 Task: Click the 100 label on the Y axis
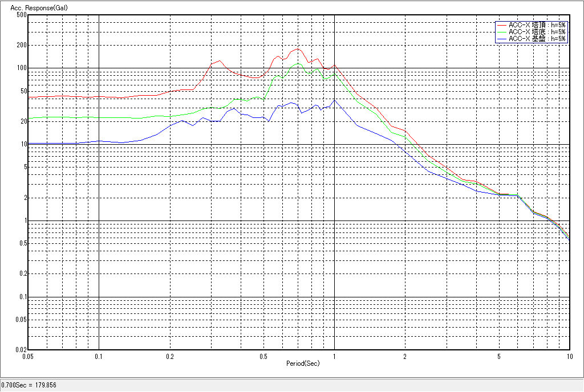(x=22, y=68)
